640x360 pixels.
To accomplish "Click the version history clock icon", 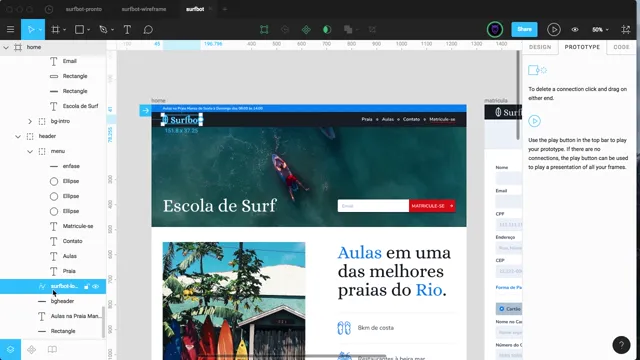I will tap(49, 9).
